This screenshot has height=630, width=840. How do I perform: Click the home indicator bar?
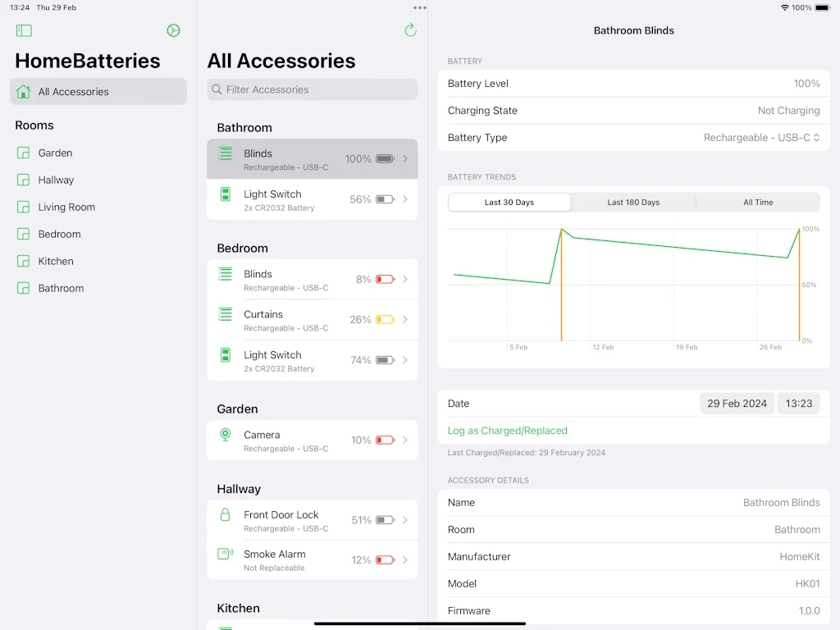point(419,623)
